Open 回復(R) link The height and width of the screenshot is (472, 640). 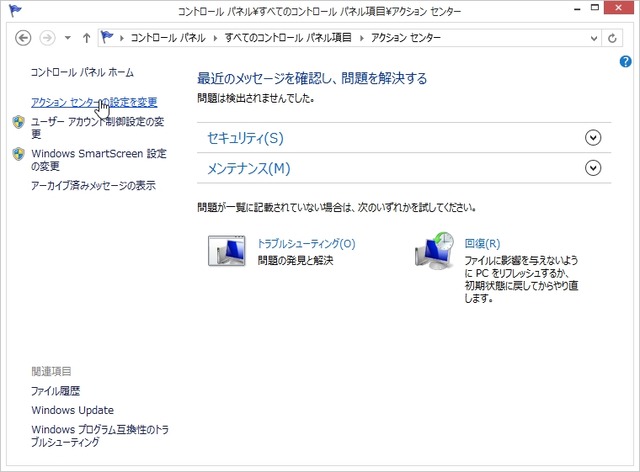tap(482, 244)
